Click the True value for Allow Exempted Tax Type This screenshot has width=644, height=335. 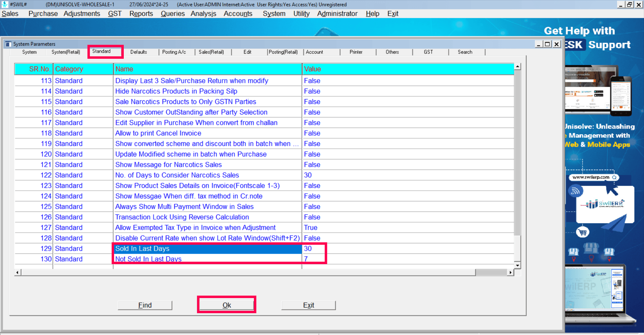(x=311, y=228)
